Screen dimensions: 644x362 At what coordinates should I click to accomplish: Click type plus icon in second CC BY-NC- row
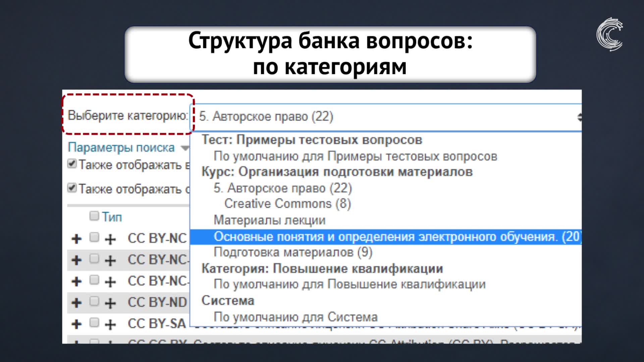(110, 260)
